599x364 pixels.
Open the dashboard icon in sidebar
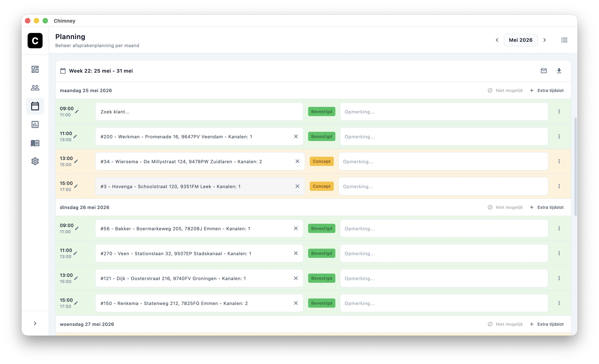click(35, 69)
